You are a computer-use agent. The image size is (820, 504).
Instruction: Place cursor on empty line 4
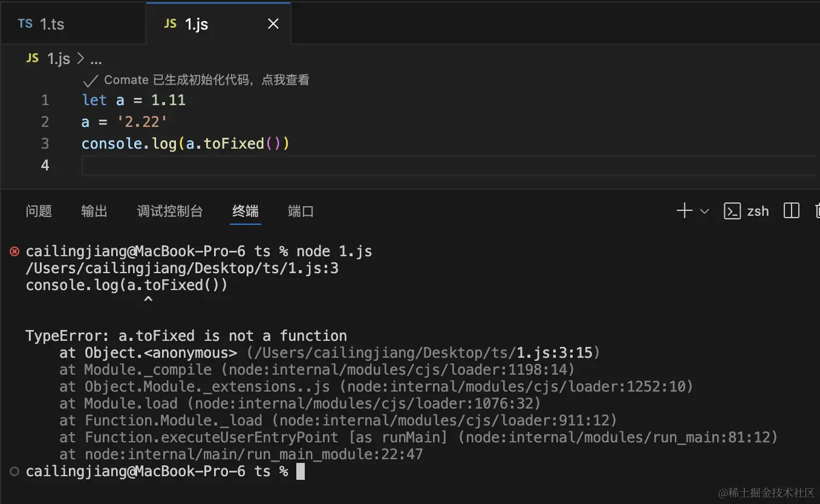tap(447, 165)
